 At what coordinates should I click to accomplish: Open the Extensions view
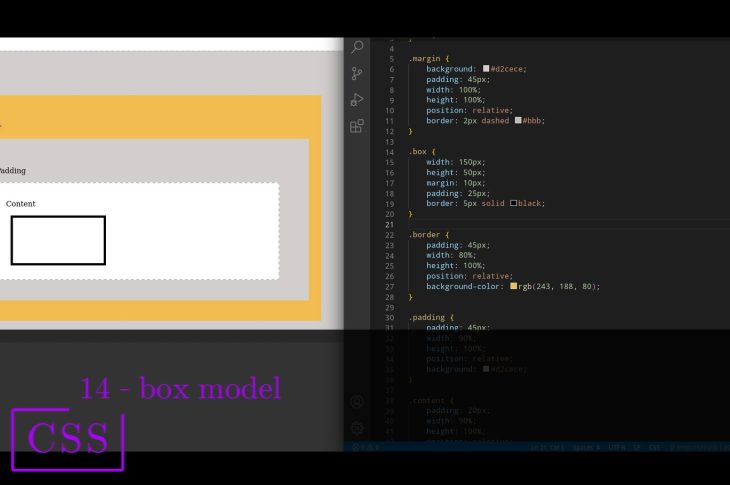coord(357,126)
